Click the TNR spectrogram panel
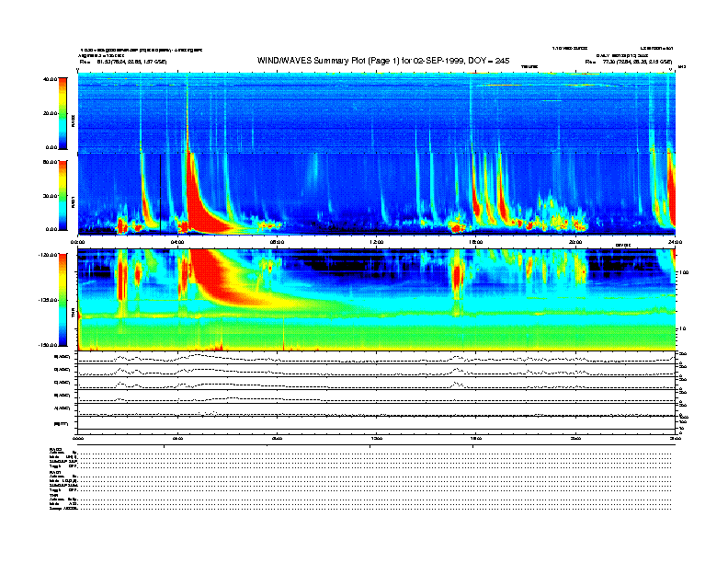728x563 pixels. click(377, 300)
